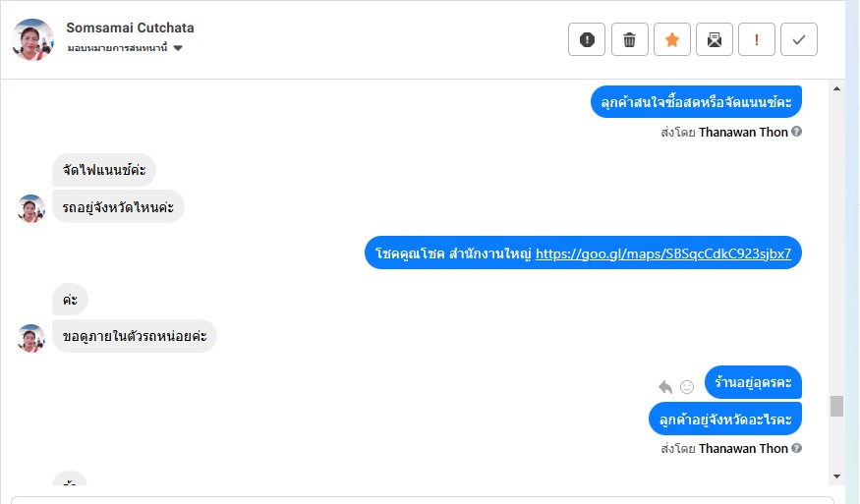This screenshot has width=860, height=504.
Task: Open the Somsamai Cutchata contact name
Action: [x=130, y=28]
